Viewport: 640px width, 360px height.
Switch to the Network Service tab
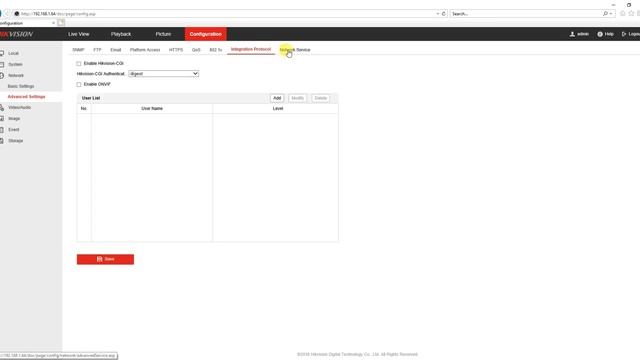click(x=295, y=50)
